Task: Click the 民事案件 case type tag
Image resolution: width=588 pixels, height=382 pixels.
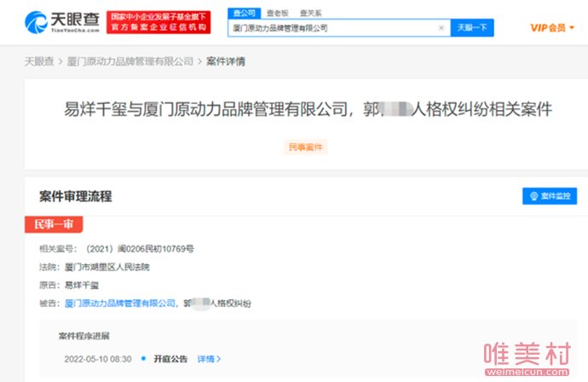Action: pyautogui.click(x=306, y=148)
